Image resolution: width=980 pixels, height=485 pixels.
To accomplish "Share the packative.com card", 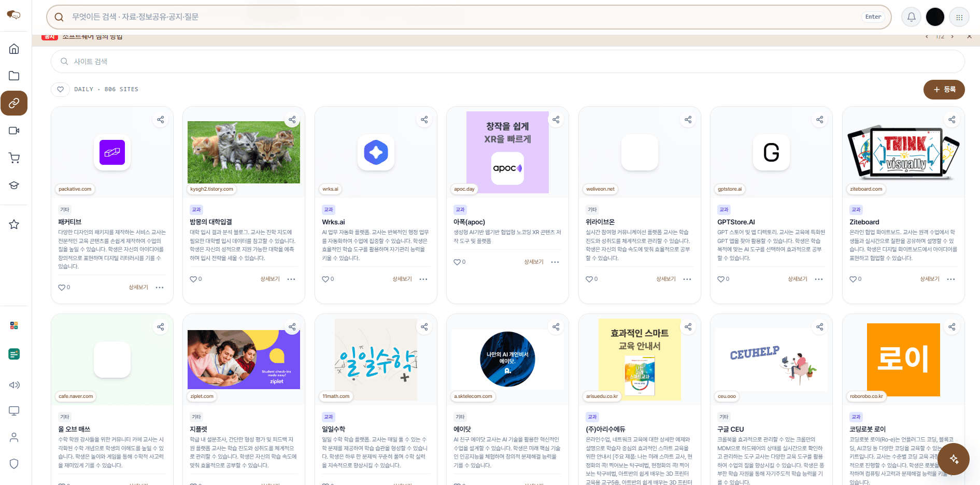I will click(x=161, y=120).
